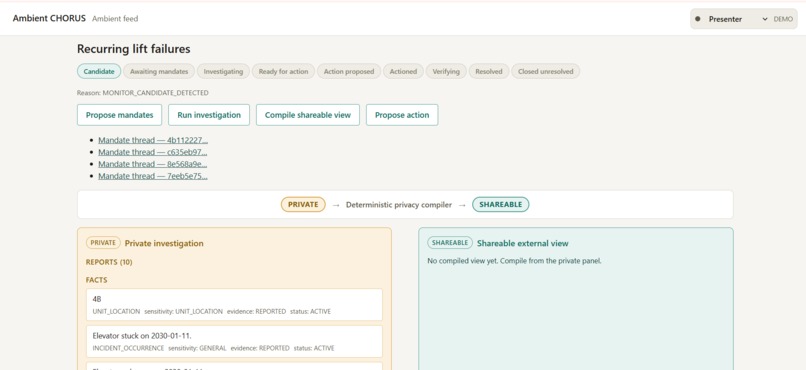Click the Reason: MONITOR_CANDIDATE_DETECTED text

click(143, 93)
